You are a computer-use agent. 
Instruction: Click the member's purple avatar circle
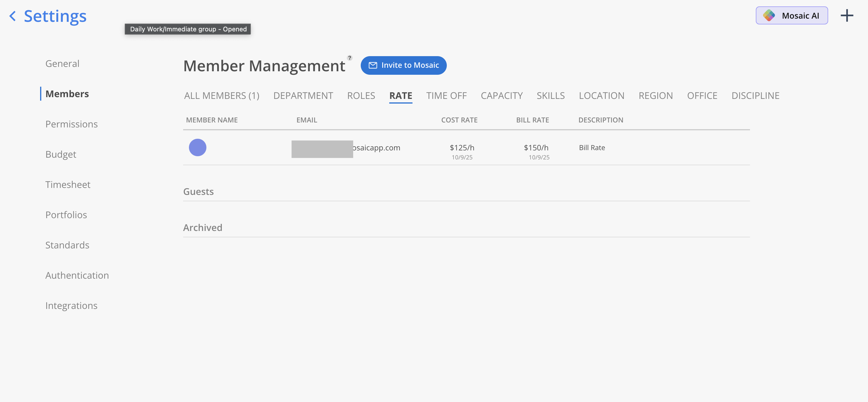(197, 147)
